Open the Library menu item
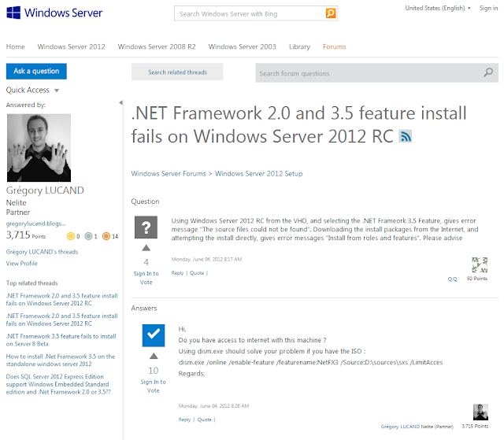The width and height of the screenshot is (504, 440). click(299, 46)
